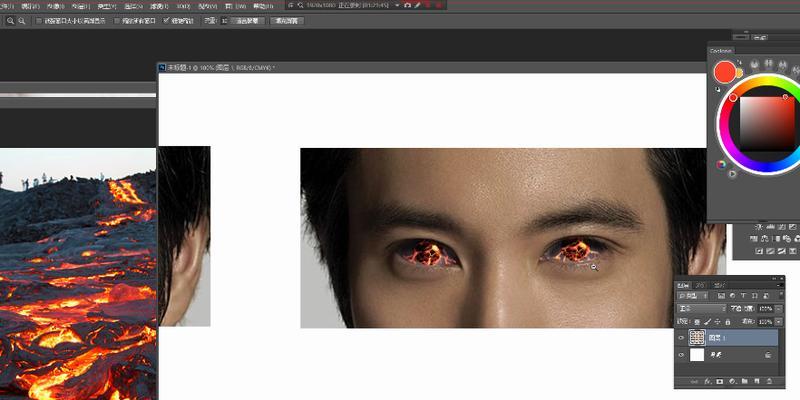
Task: Click the add layer style fx button
Action: tap(708, 381)
